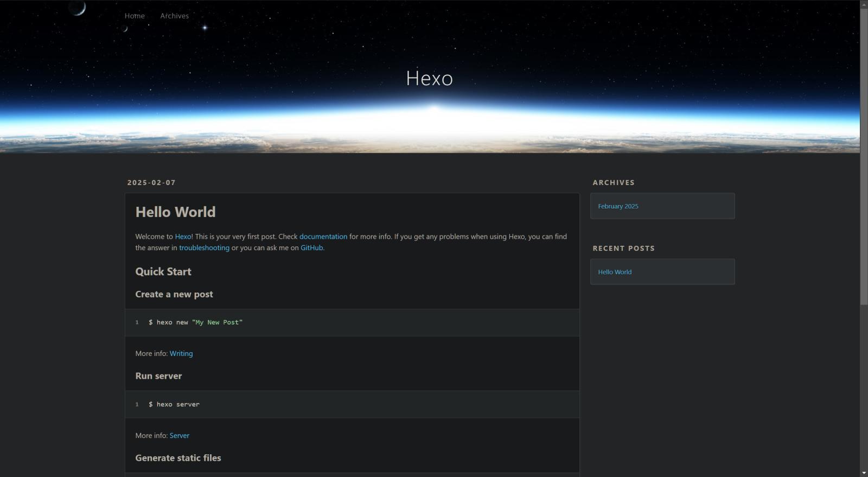Viewport: 868px width, 477px height.
Task: Open the 2025-02-07 post date link
Action: pyautogui.click(x=151, y=183)
